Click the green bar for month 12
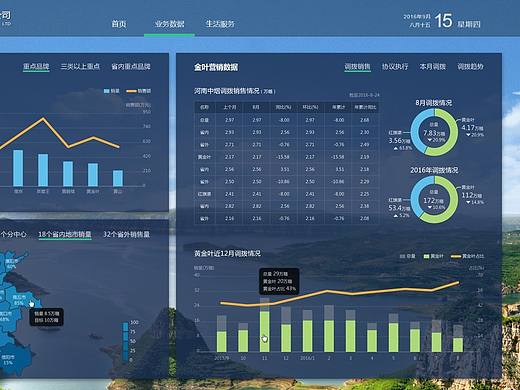 pos(286,338)
